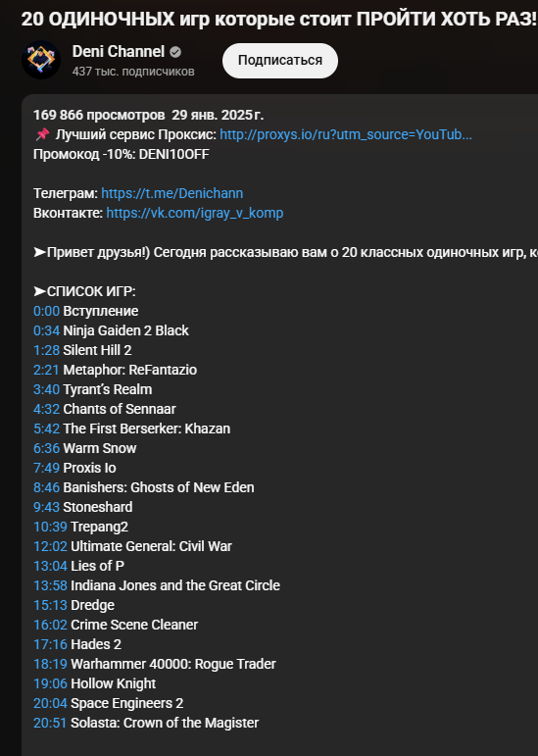Jump to 1:28 Silent Hill 2 timestamp
The image size is (538, 756).
[x=46, y=350]
